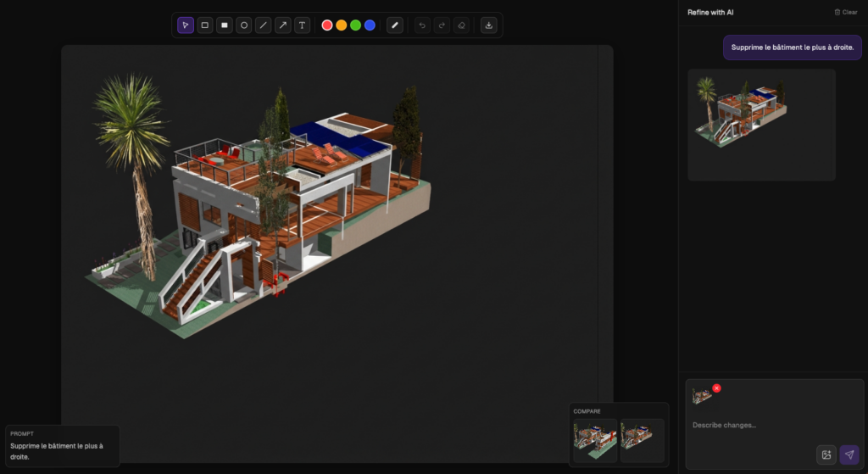Pick the red color swatch
This screenshot has height=474, width=868.
pyautogui.click(x=327, y=25)
